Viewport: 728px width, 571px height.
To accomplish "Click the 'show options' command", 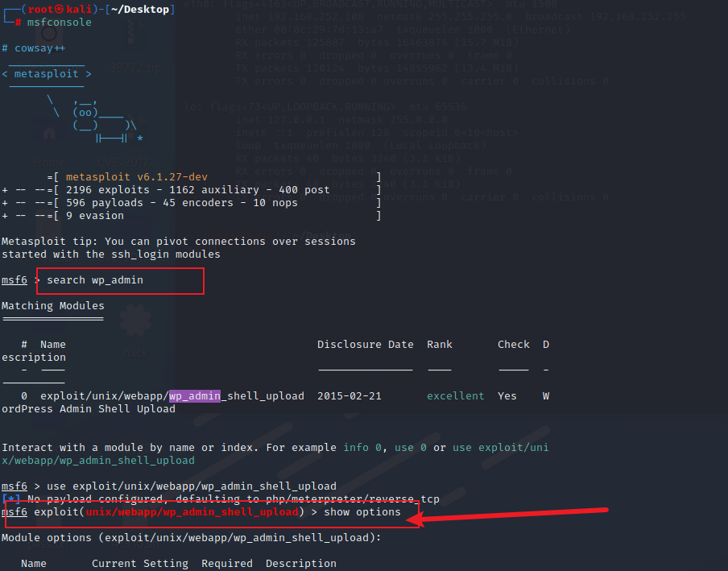I will point(362,512).
